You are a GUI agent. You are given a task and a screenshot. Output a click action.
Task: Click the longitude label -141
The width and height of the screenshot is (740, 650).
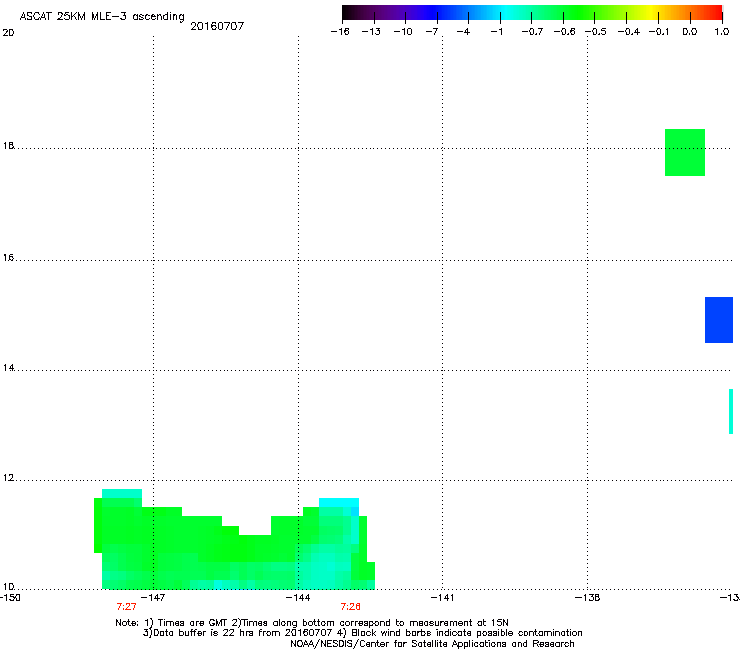443,598
